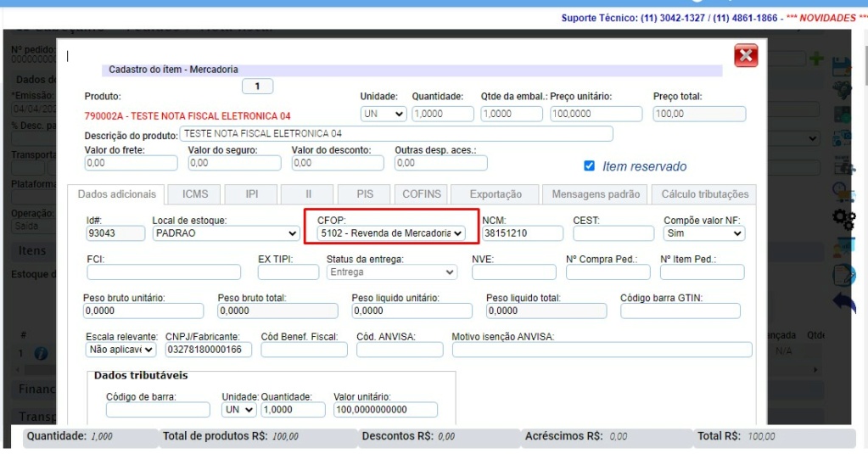This screenshot has height=454, width=868.
Task: Open the Escala relevante dropdown
Action: [x=120, y=350]
